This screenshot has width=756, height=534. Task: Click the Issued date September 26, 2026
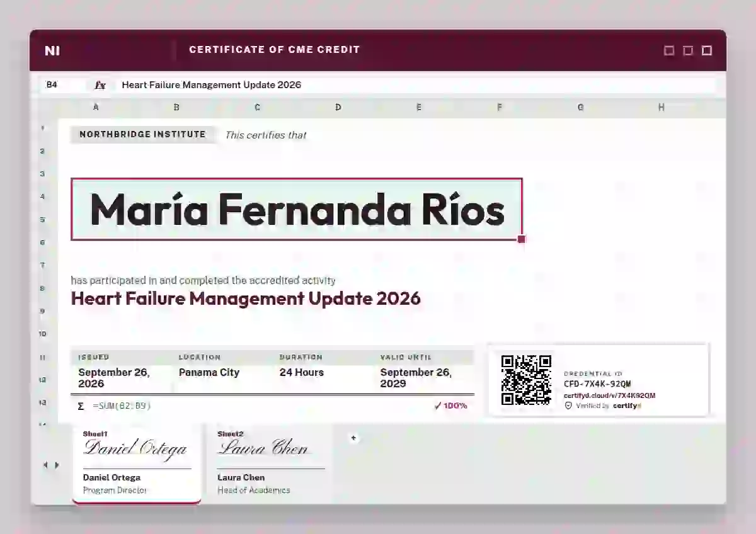click(115, 378)
